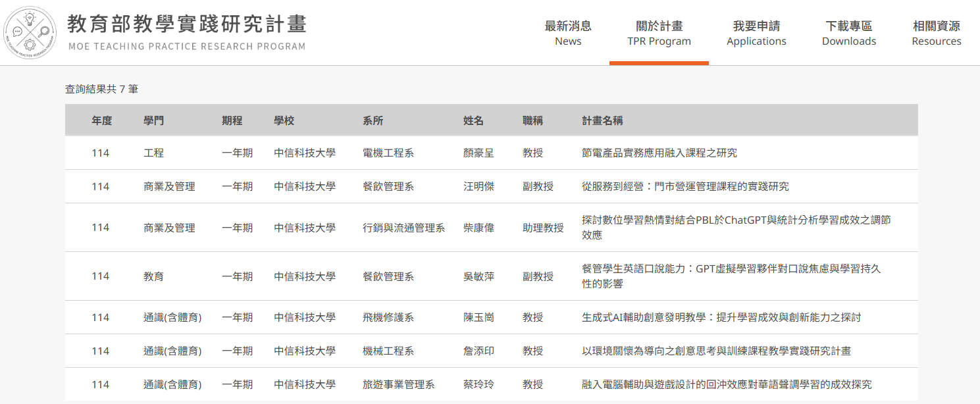Click the 教育部教學實踐研究計畫 site title
The image size is (980, 404).
[x=187, y=24]
